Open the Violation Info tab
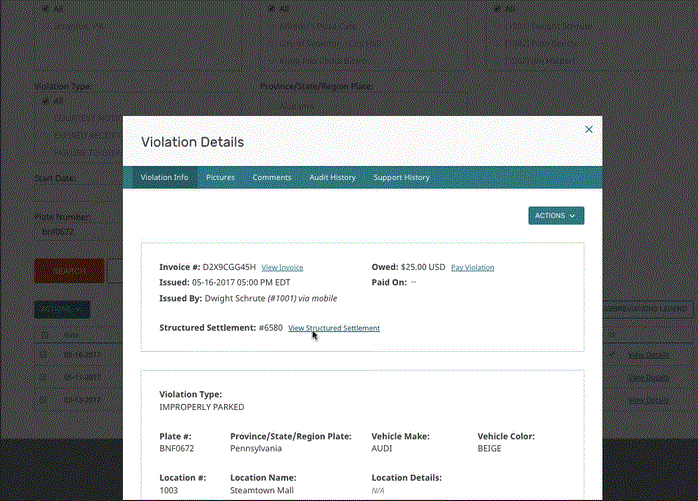This screenshot has width=698, height=501. pyautogui.click(x=164, y=177)
